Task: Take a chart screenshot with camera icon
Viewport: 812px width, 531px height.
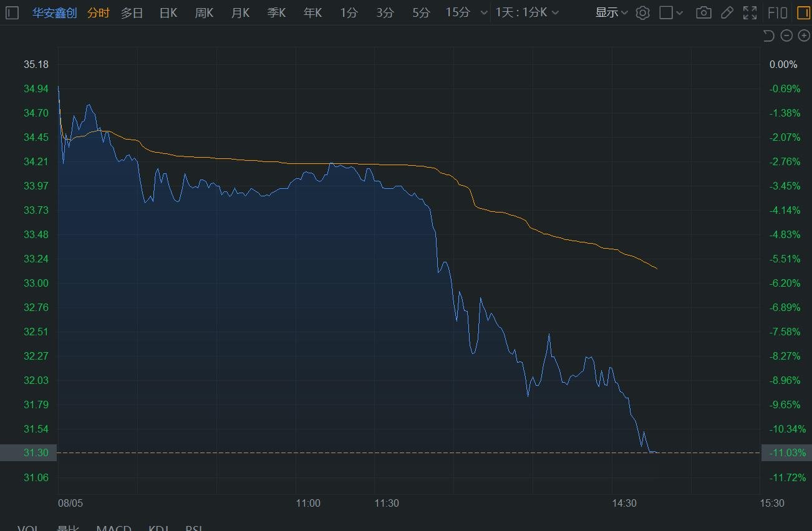Action: tap(703, 12)
